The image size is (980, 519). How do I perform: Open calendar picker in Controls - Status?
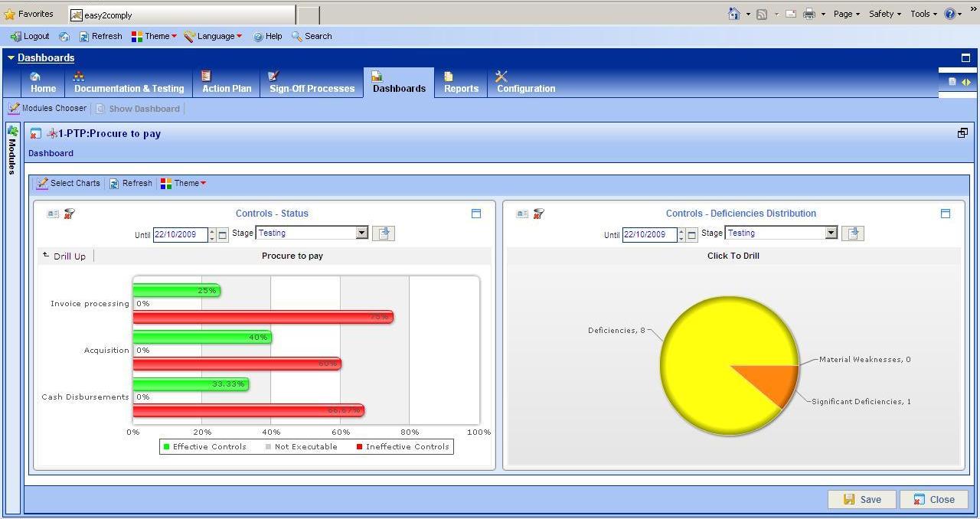pyautogui.click(x=223, y=235)
